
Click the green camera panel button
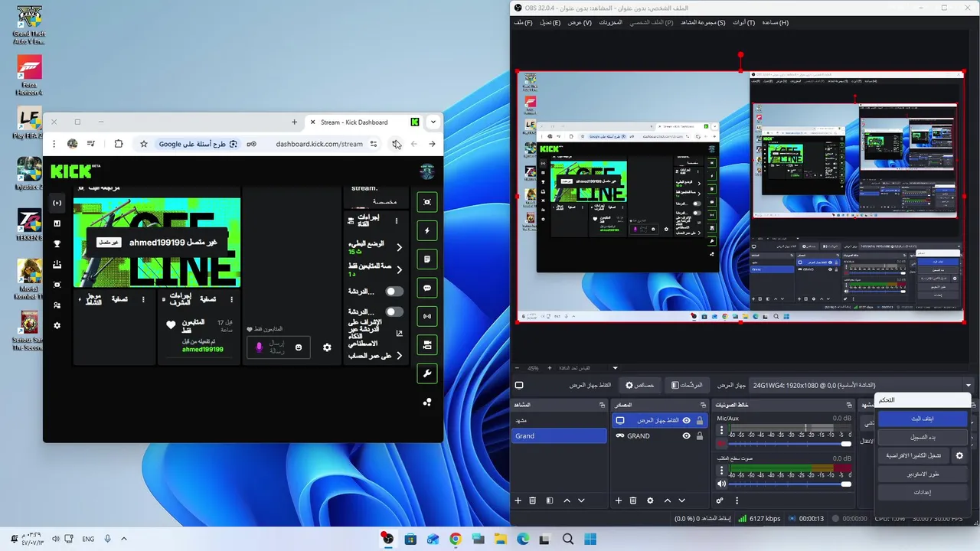(x=427, y=344)
